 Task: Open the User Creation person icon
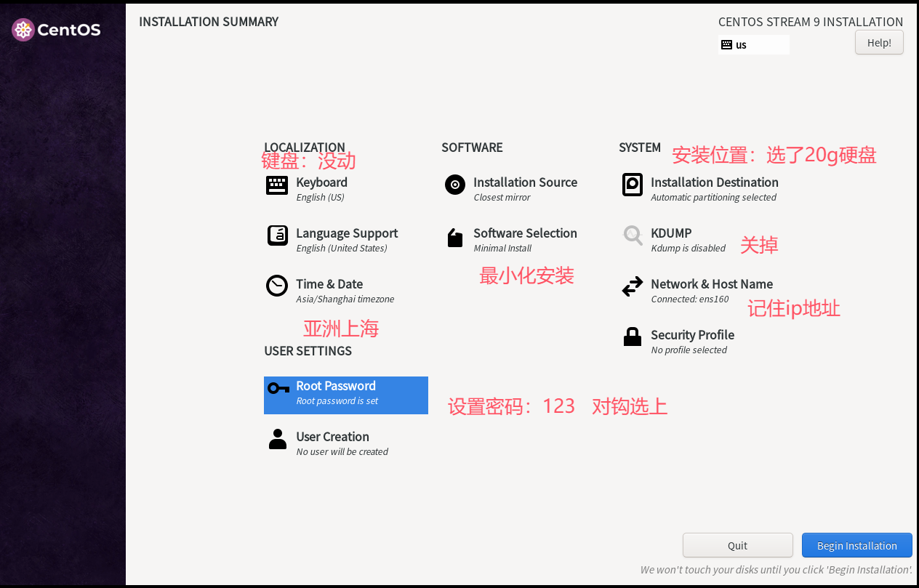click(x=278, y=439)
